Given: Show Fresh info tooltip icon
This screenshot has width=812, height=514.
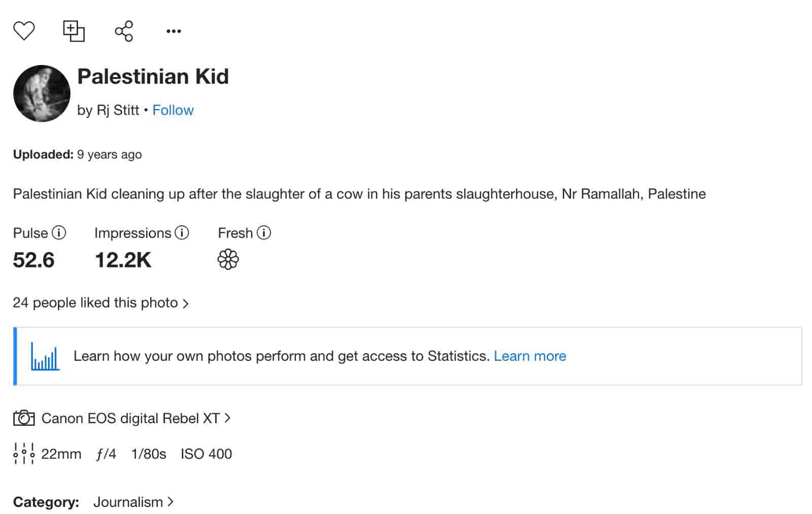Looking at the screenshot, I should 264,233.
